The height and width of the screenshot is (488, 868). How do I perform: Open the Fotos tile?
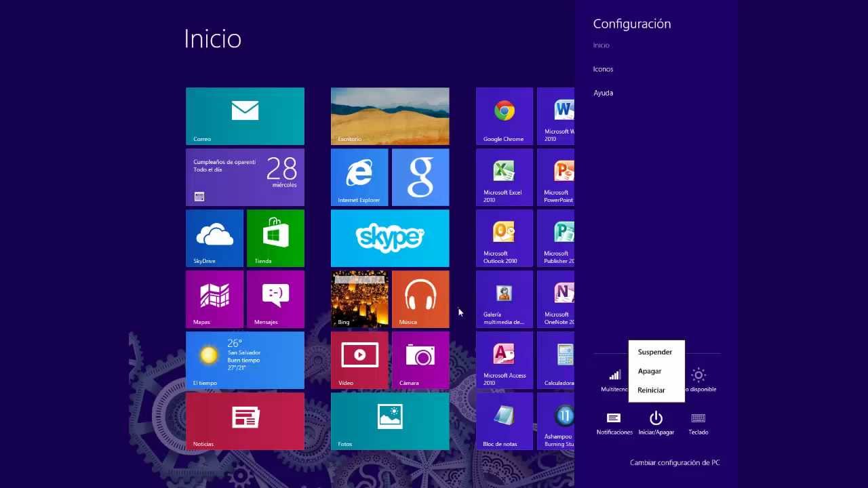(x=390, y=421)
